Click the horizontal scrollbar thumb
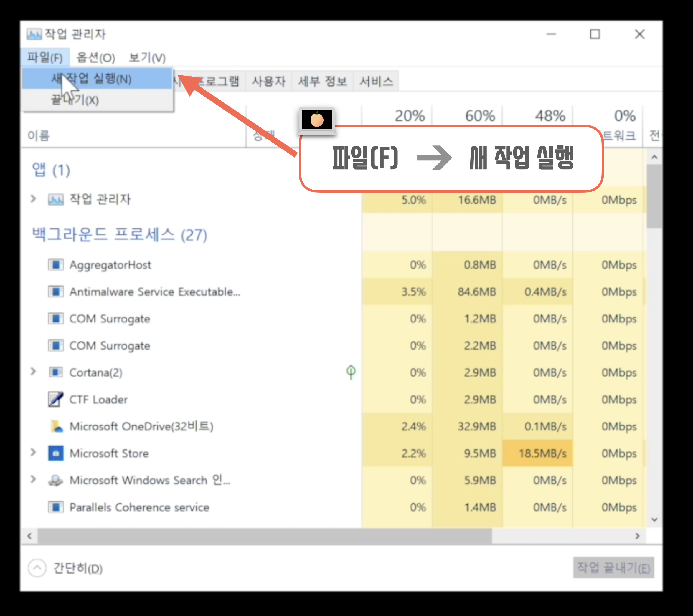The width and height of the screenshot is (693, 616). tap(265, 536)
